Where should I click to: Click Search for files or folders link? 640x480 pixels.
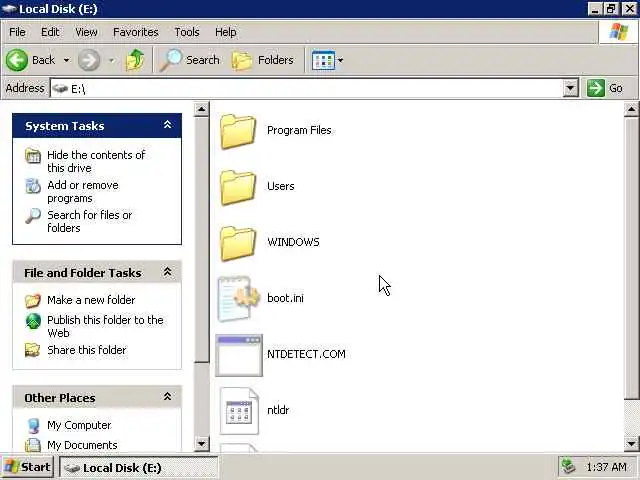pyautogui.click(x=90, y=221)
